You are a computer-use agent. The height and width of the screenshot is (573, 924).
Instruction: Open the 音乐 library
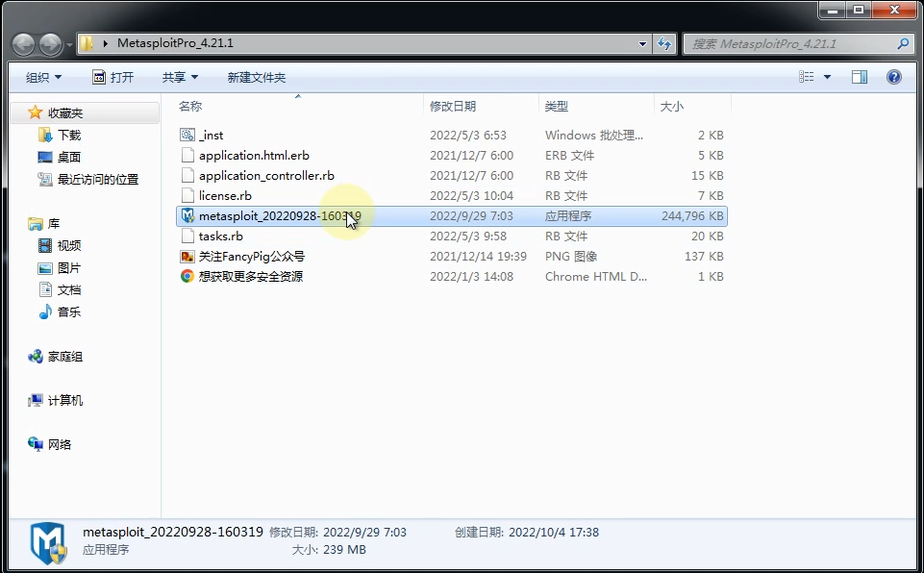coord(69,311)
